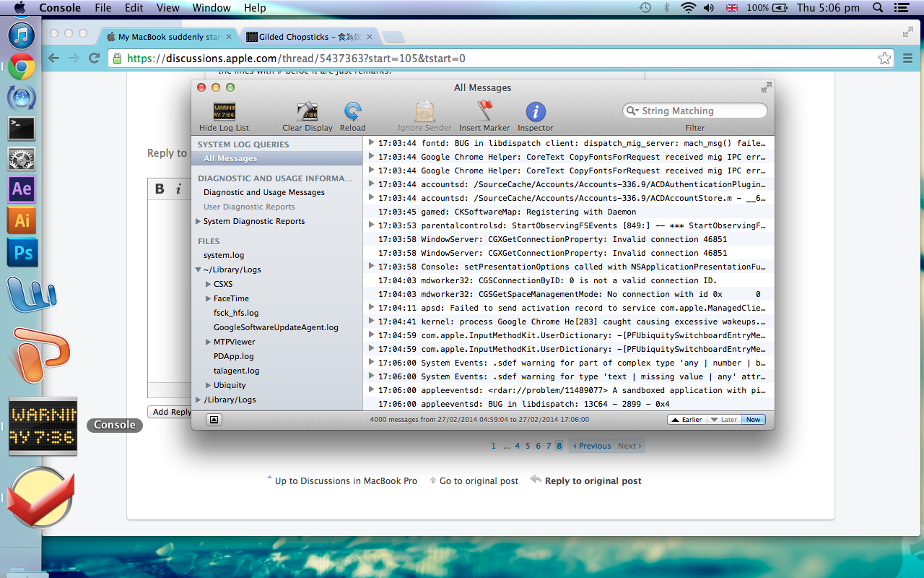
Task: Open the View menu
Action: coord(168,8)
